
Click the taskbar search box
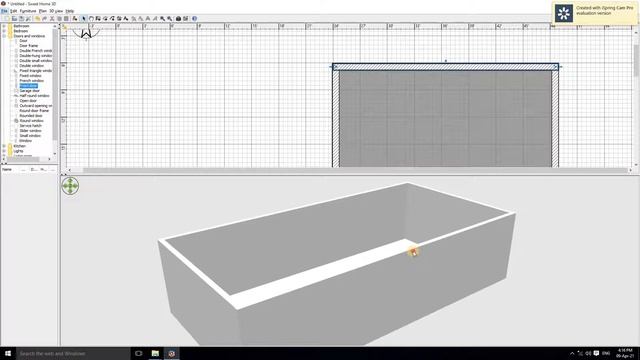[73, 353]
